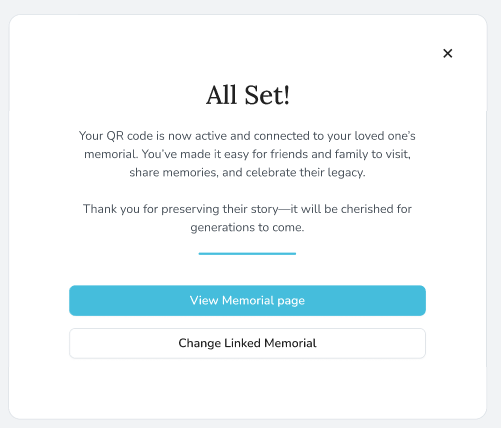Select Change Linked Memorial button
The height and width of the screenshot is (428, 501).
(247, 343)
